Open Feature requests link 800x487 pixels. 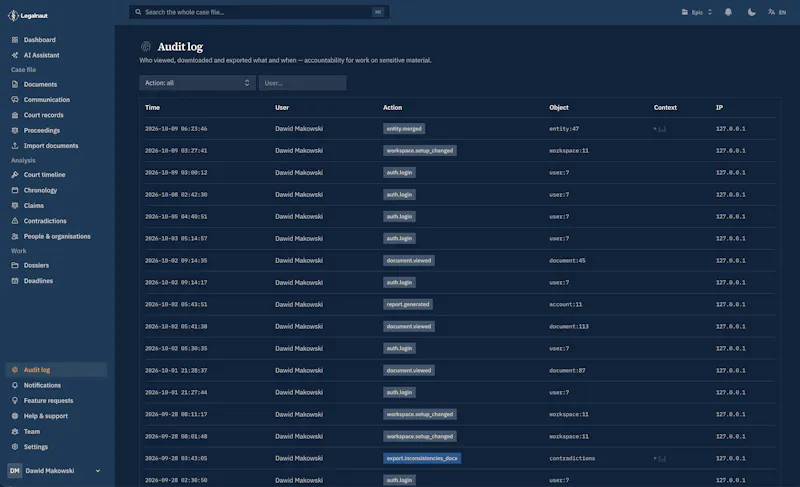pyautogui.click(x=48, y=400)
